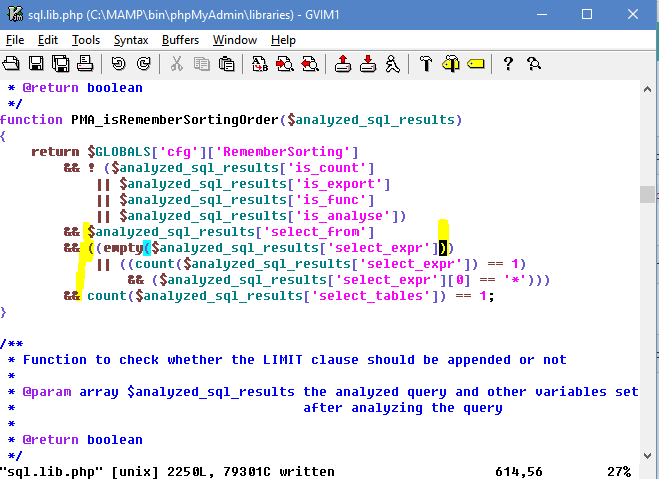Image resolution: width=659 pixels, height=479 pixels.
Task: Click the Paste clipboard icon
Action: point(227,64)
